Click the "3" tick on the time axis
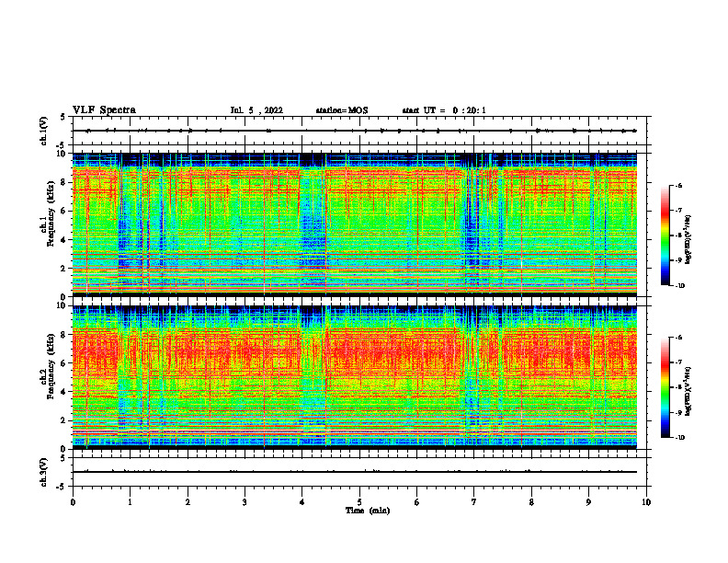Viewport: 728px width, 563px height. 245,502
